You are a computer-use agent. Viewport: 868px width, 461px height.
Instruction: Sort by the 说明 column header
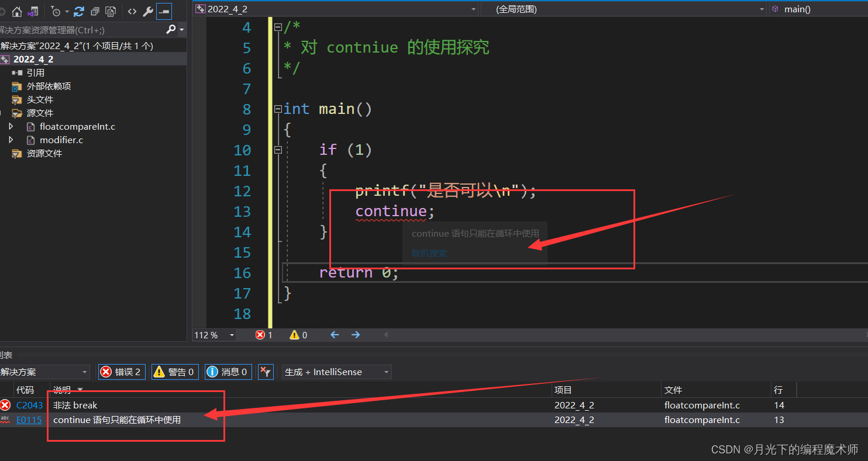[62, 390]
